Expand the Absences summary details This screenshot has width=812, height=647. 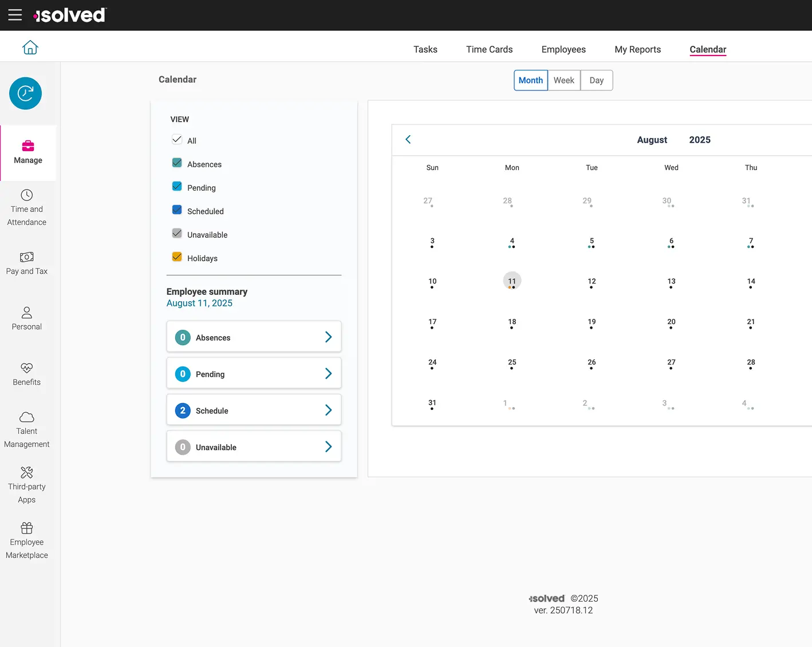click(x=328, y=337)
